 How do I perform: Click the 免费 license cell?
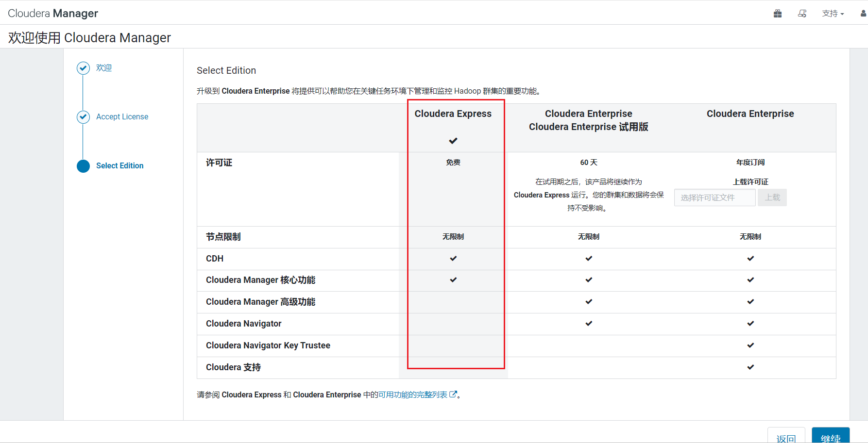(453, 163)
